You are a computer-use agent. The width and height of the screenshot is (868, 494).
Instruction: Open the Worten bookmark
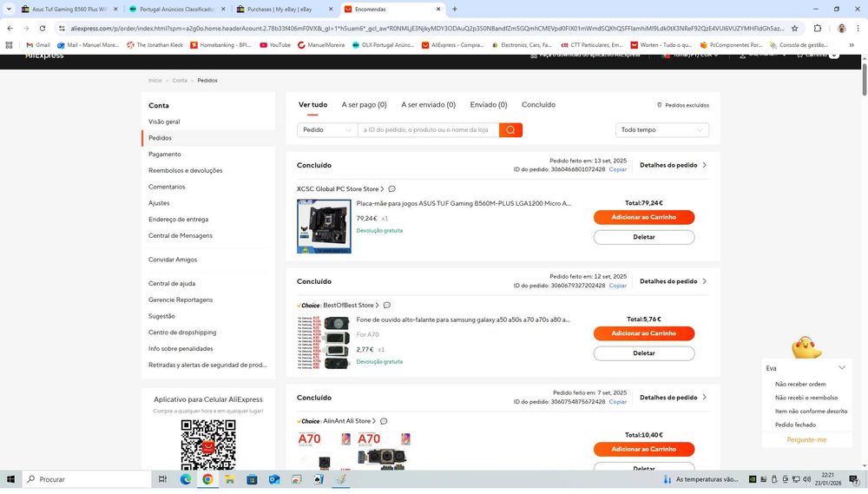point(661,45)
